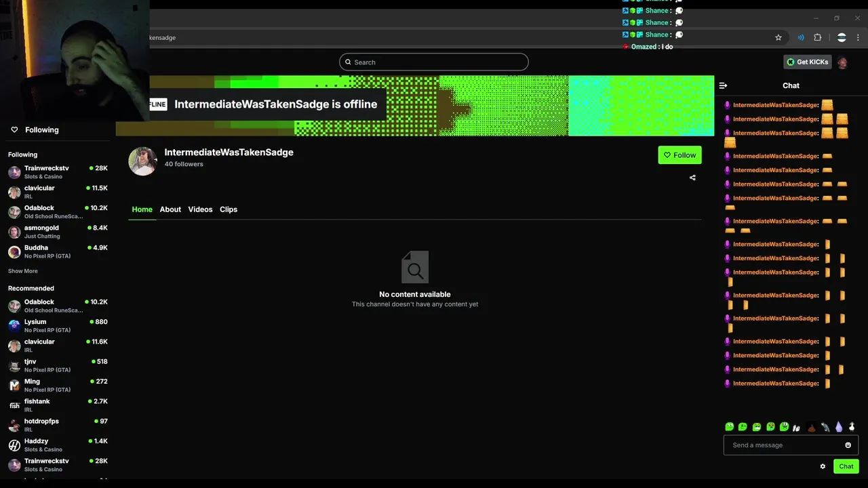
Task: Open the browser three-dot menu
Action: tap(858, 37)
